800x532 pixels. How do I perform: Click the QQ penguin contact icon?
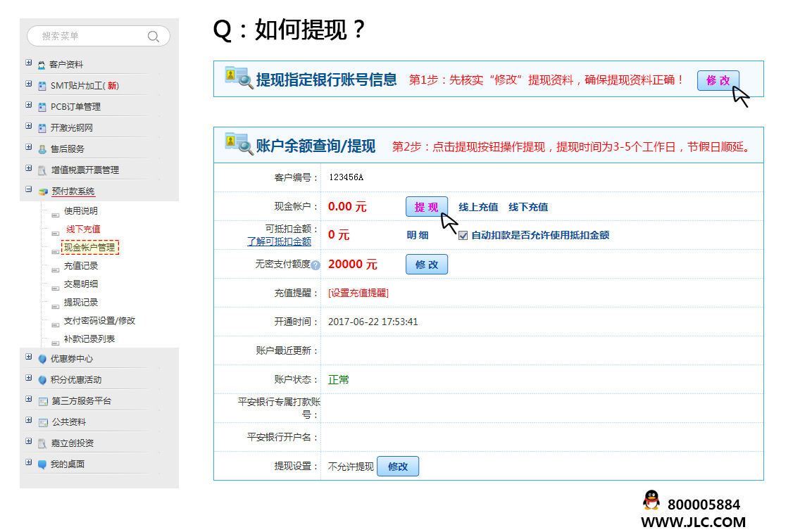[651, 501]
